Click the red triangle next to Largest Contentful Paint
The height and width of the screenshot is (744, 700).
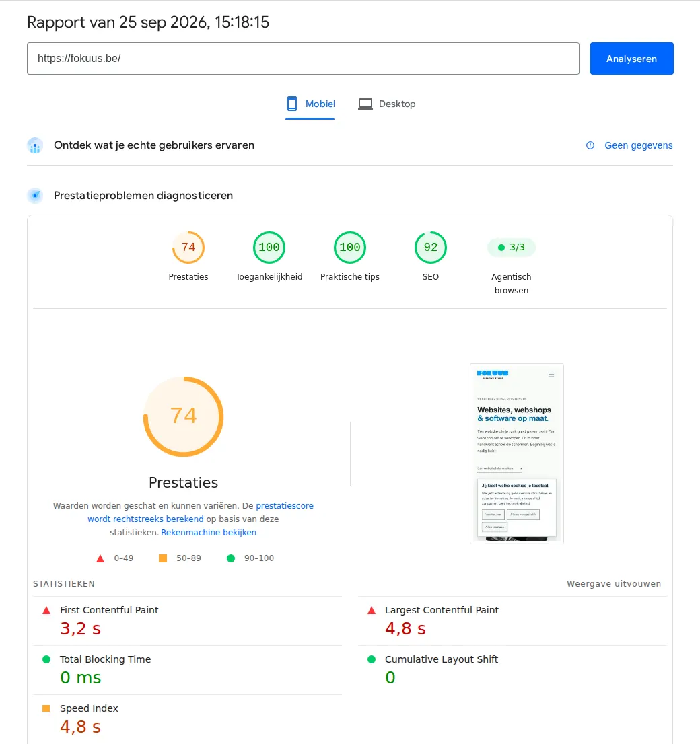pyautogui.click(x=372, y=611)
